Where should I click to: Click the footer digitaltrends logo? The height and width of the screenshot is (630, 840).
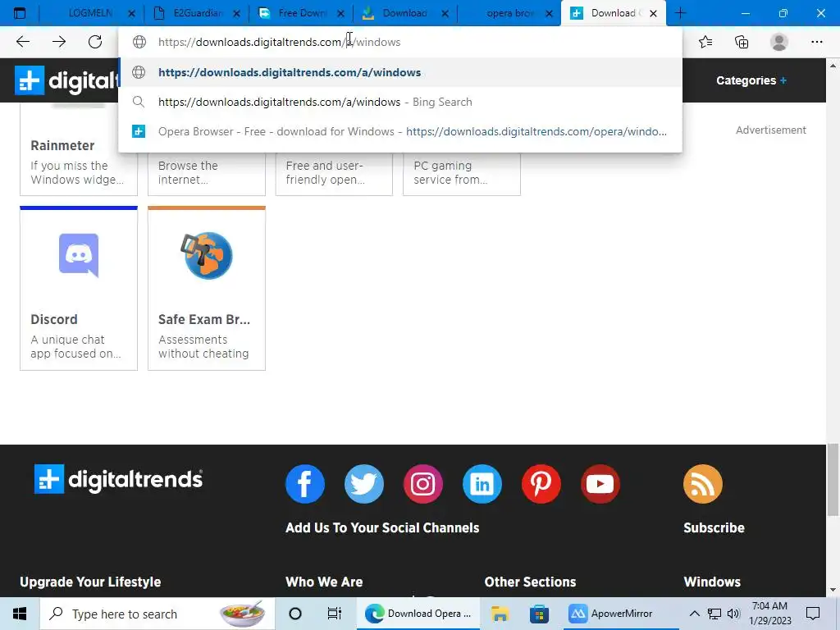click(x=118, y=479)
